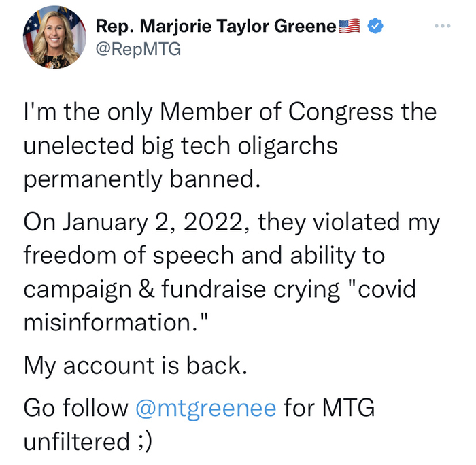Viewport: 476px width, 465px height.
Task: Click the words "Go follow"
Action: tap(75, 408)
